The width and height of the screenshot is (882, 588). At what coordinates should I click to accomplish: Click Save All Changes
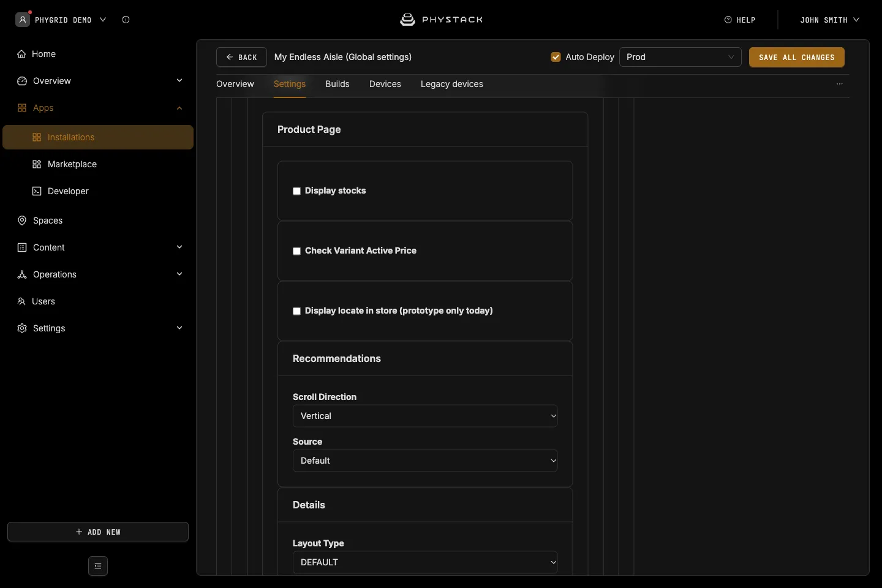pos(797,57)
